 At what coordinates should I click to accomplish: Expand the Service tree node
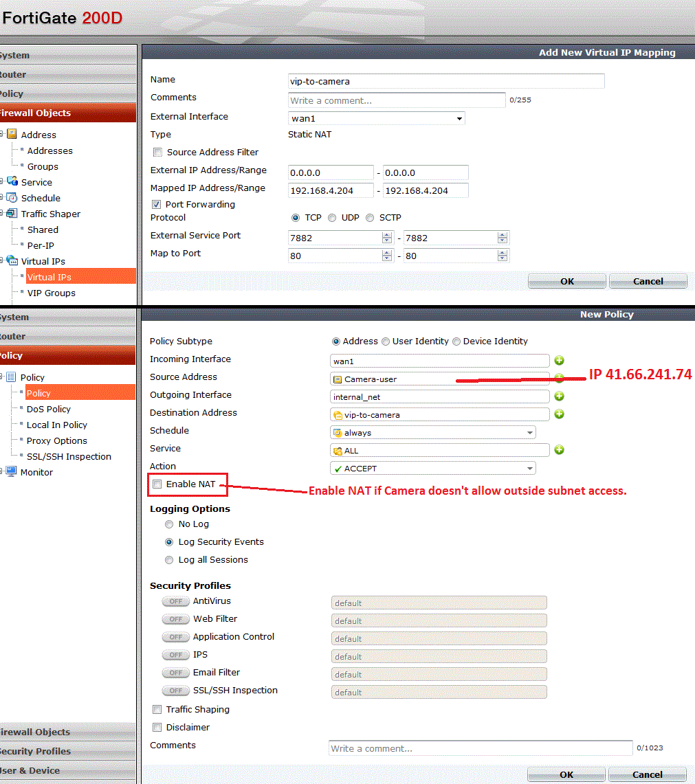tap(2, 181)
